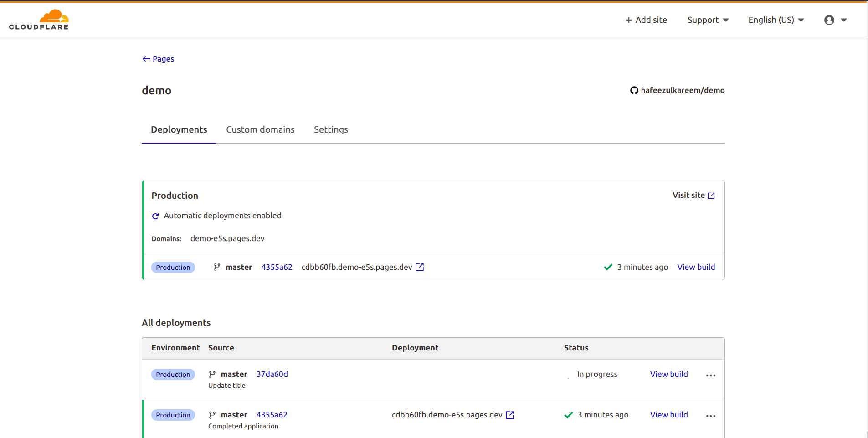Click the cdbb60fb.demo-e5s.pages.dev link in the All deployments table

tap(447, 415)
